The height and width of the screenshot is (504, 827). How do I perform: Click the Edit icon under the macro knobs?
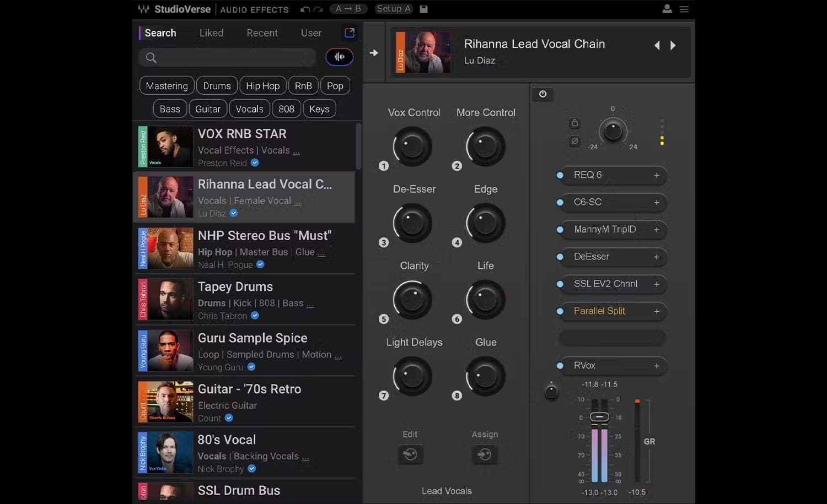410,454
